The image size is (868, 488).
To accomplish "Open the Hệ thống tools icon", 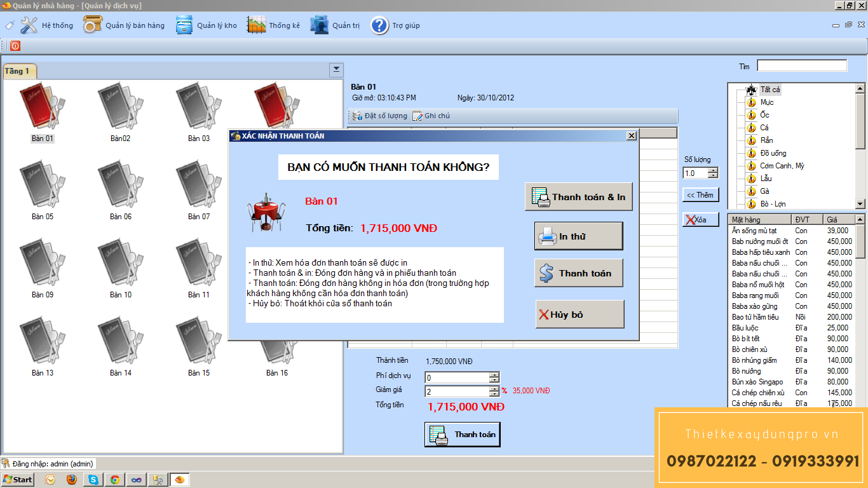I will pyautogui.click(x=29, y=25).
